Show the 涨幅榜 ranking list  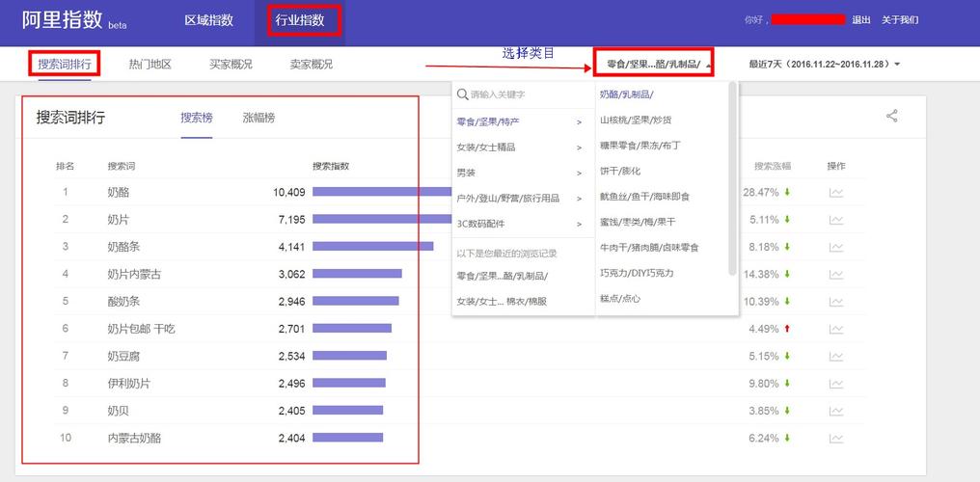point(259,118)
